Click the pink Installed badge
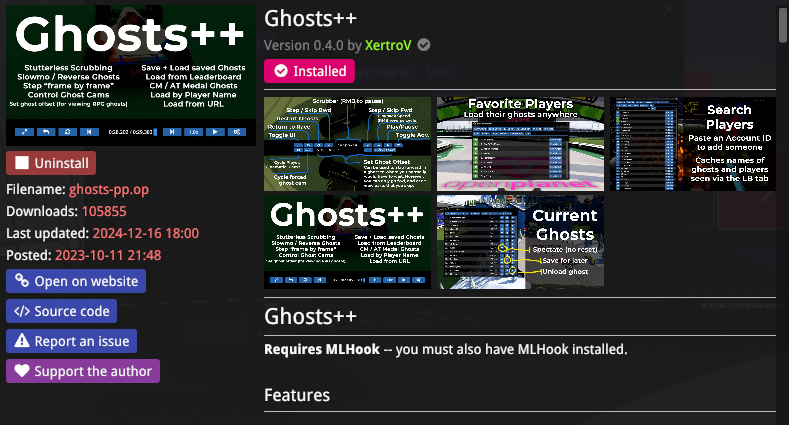789x425 pixels. click(309, 71)
